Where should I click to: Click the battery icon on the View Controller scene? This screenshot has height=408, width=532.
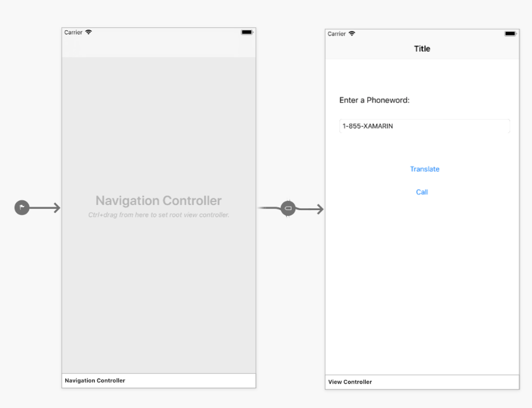coord(510,33)
